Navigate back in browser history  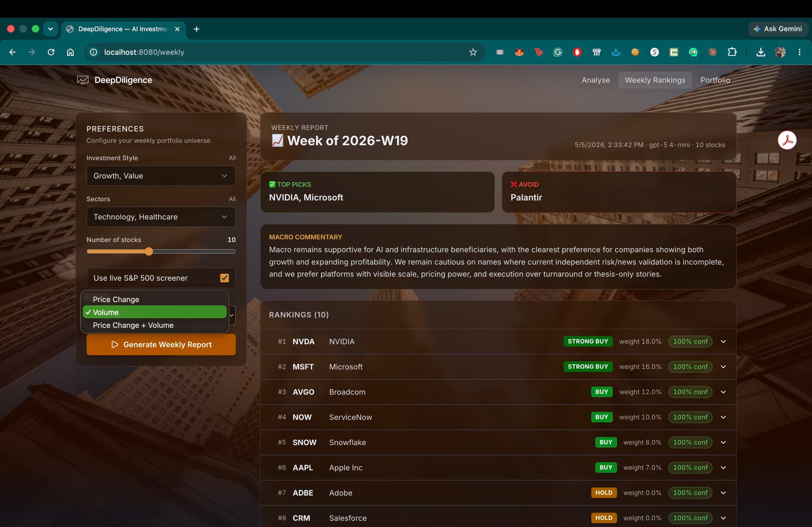(x=12, y=52)
